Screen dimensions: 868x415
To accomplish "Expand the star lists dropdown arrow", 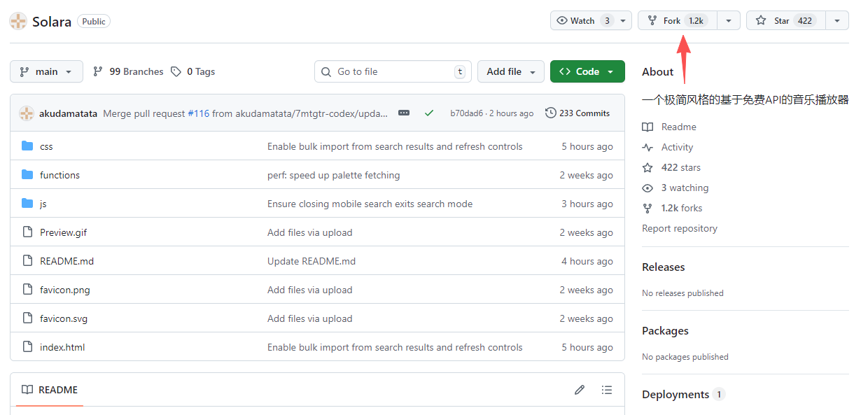I will coord(837,21).
